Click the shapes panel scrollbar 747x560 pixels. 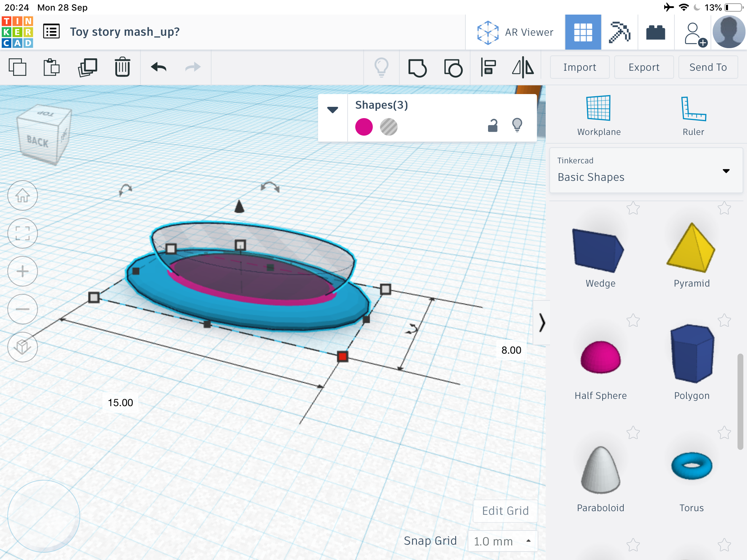click(740, 401)
